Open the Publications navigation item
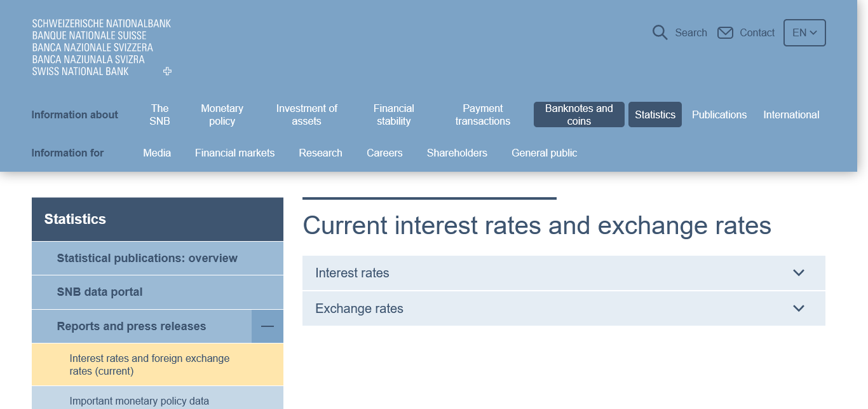 tap(719, 114)
